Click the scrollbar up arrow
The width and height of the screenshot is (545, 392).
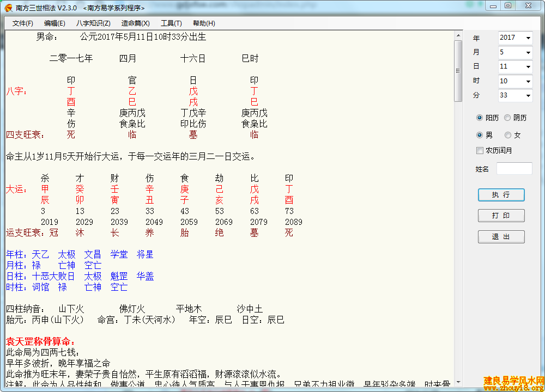click(458, 36)
